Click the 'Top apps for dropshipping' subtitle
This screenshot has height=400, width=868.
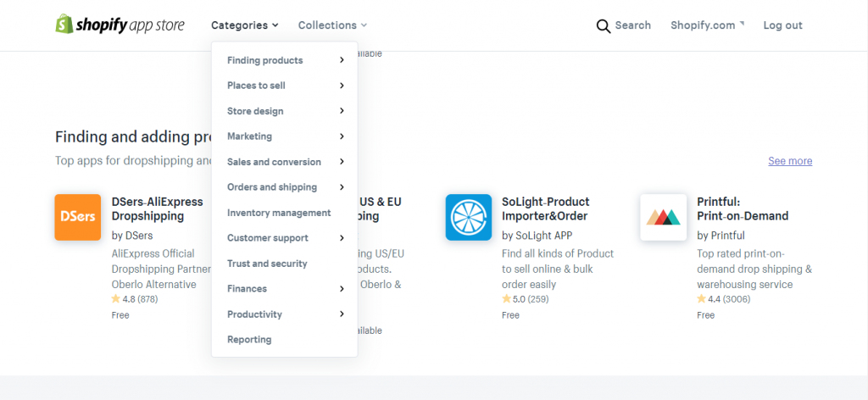[133, 161]
